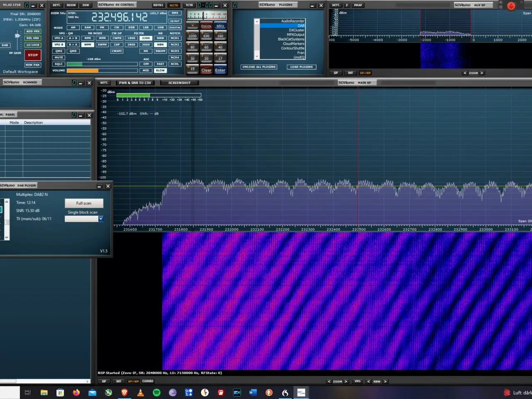Click the frequency display 232.496.142

[119, 17]
